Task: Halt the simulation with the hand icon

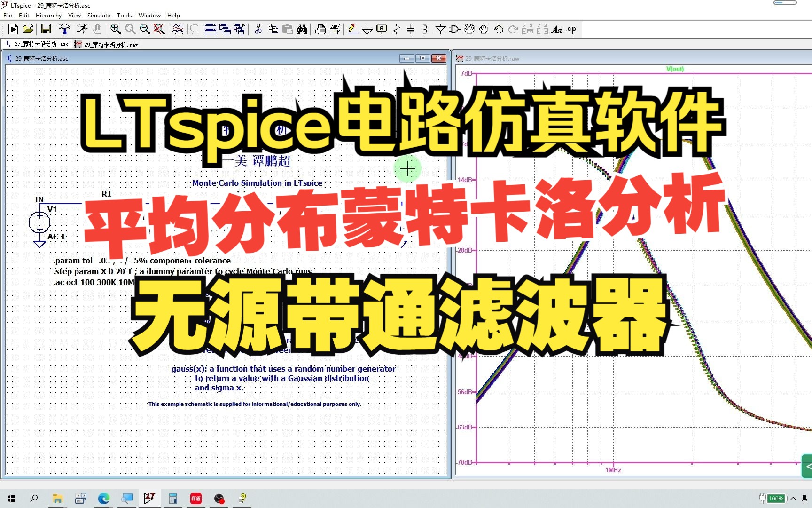Action: [x=97, y=30]
